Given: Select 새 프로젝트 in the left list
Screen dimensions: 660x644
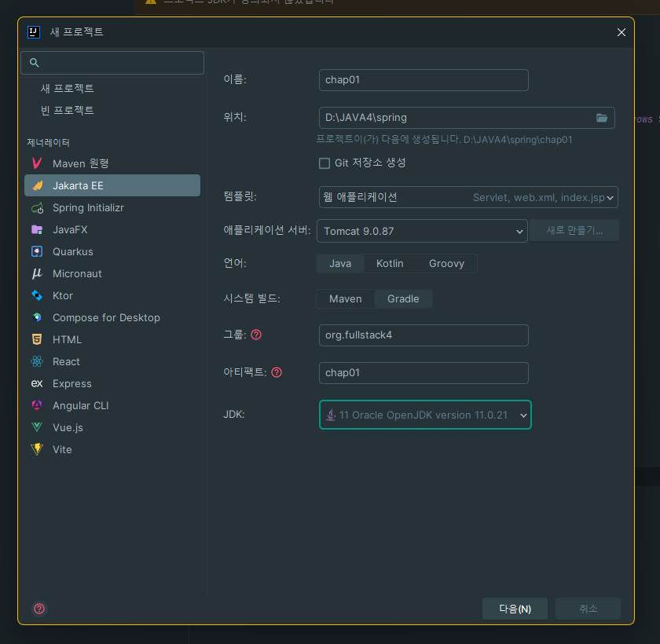Looking at the screenshot, I should 68,88.
